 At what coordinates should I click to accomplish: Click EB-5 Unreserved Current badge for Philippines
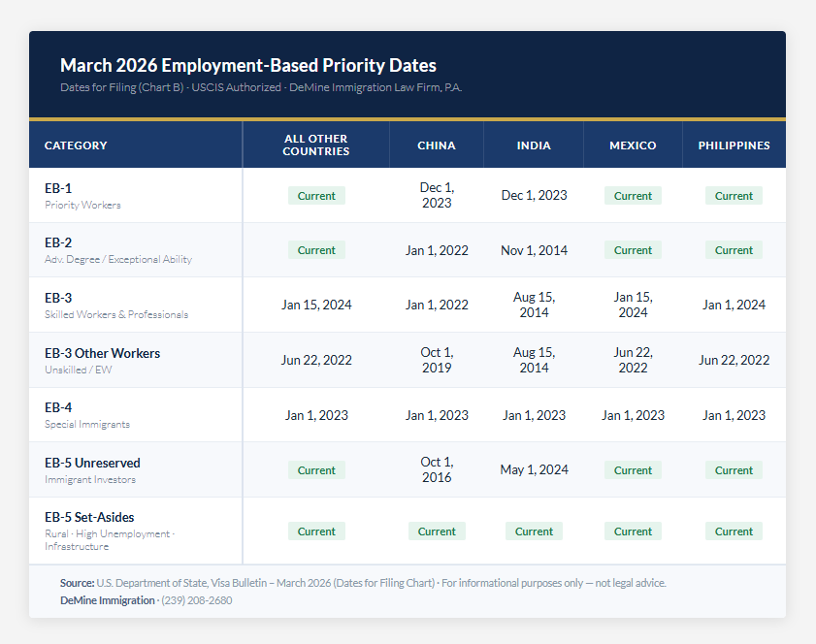coord(734,470)
